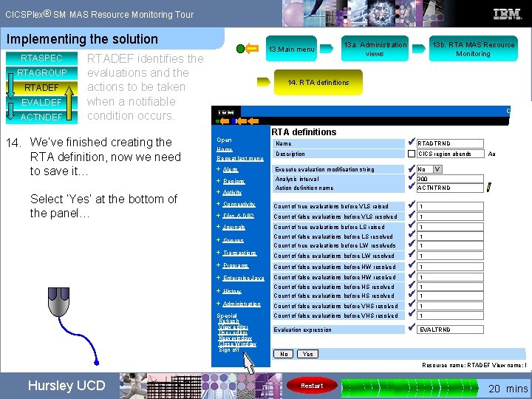Click the Action definition name field ACTNTRND
The image size is (532, 399).
[x=450, y=188]
